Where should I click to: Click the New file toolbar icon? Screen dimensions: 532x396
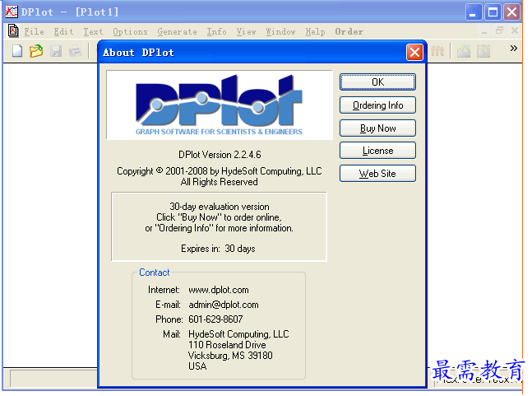coord(17,51)
